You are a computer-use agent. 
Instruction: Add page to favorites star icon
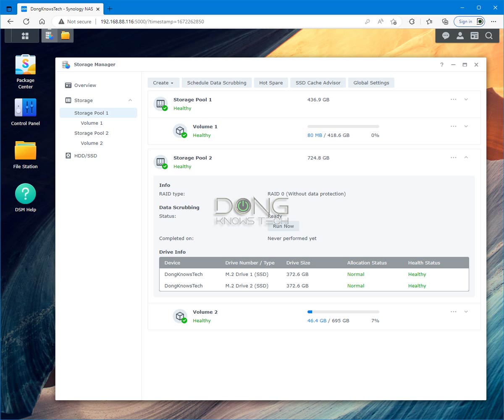[394, 21]
